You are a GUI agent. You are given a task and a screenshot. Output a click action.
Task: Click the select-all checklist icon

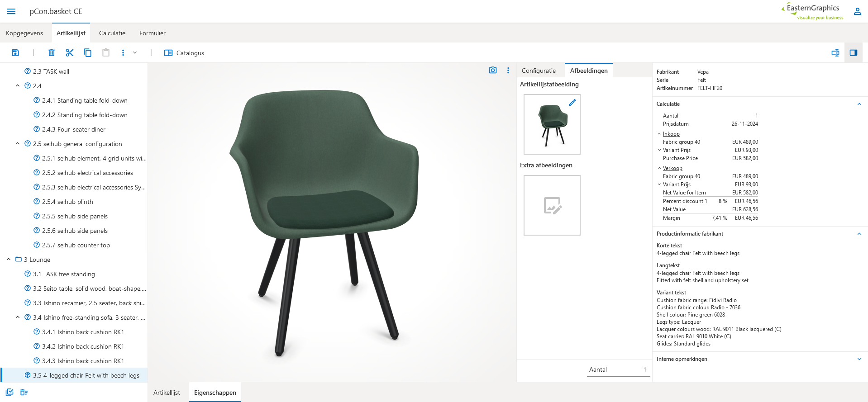[10, 392]
